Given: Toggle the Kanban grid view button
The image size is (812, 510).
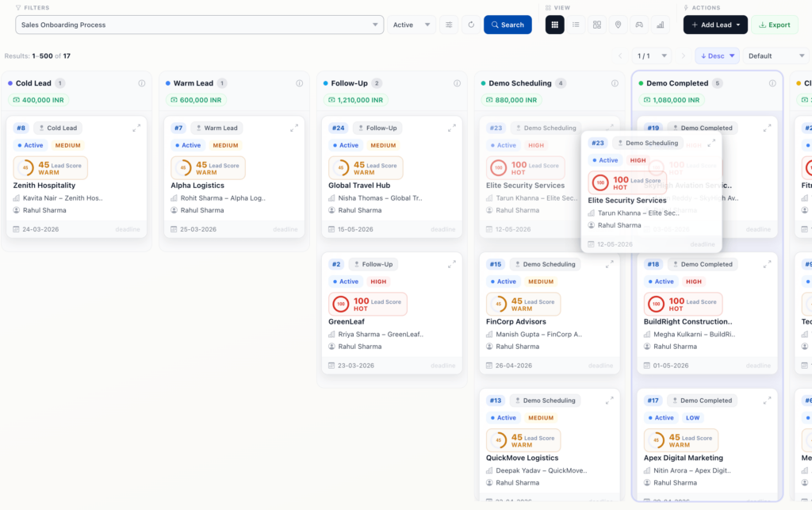Looking at the screenshot, I should 555,25.
